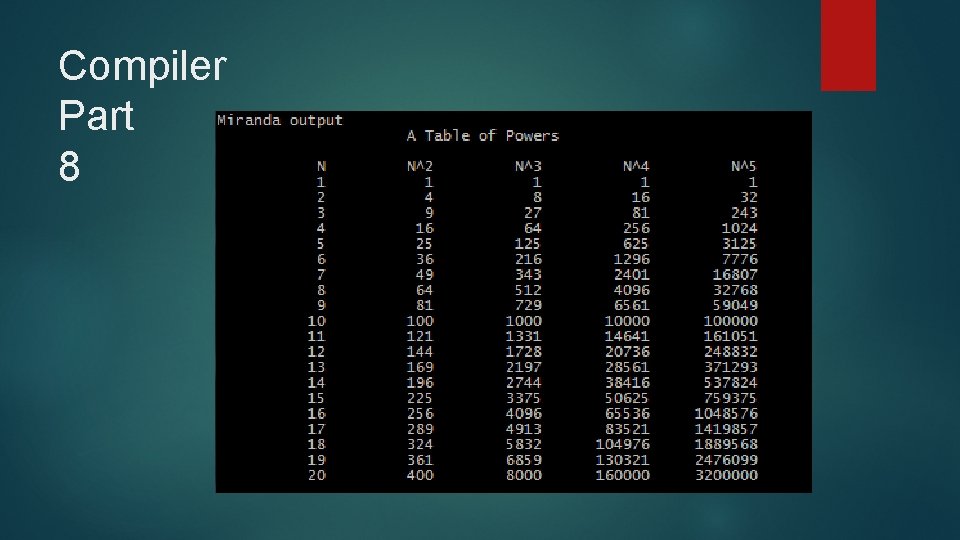Image resolution: width=960 pixels, height=540 pixels.
Task: Click the value 169
Action: click(x=420, y=367)
